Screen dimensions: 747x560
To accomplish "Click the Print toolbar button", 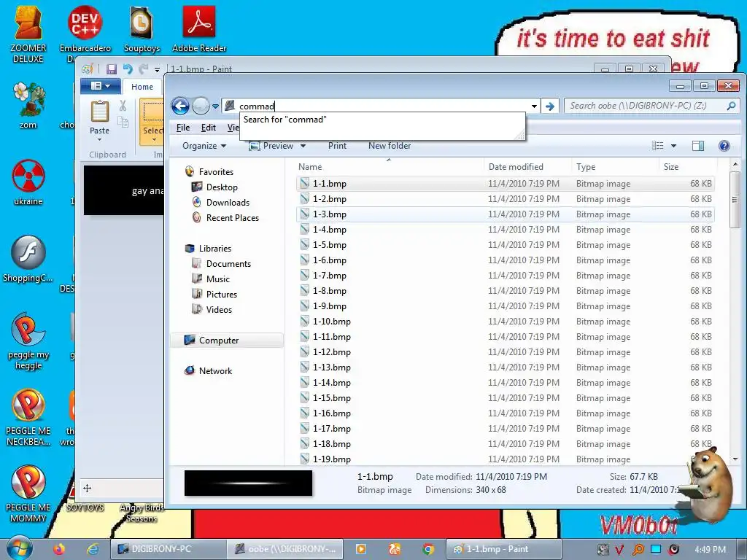I will [337, 146].
